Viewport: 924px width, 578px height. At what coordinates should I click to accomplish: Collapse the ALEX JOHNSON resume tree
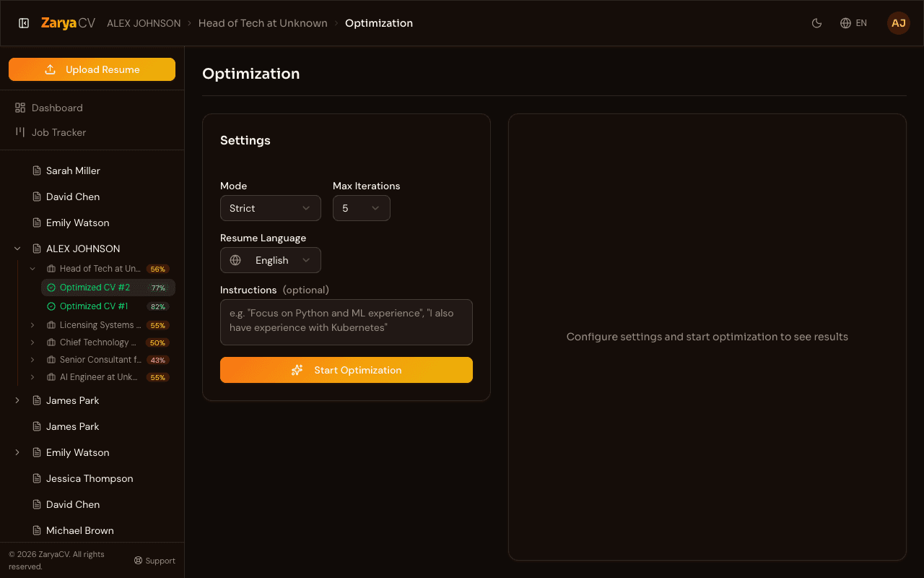coord(17,248)
